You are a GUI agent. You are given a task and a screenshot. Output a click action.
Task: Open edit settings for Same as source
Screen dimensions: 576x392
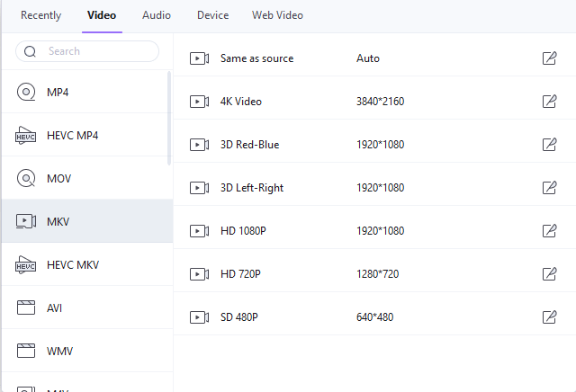(549, 58)
